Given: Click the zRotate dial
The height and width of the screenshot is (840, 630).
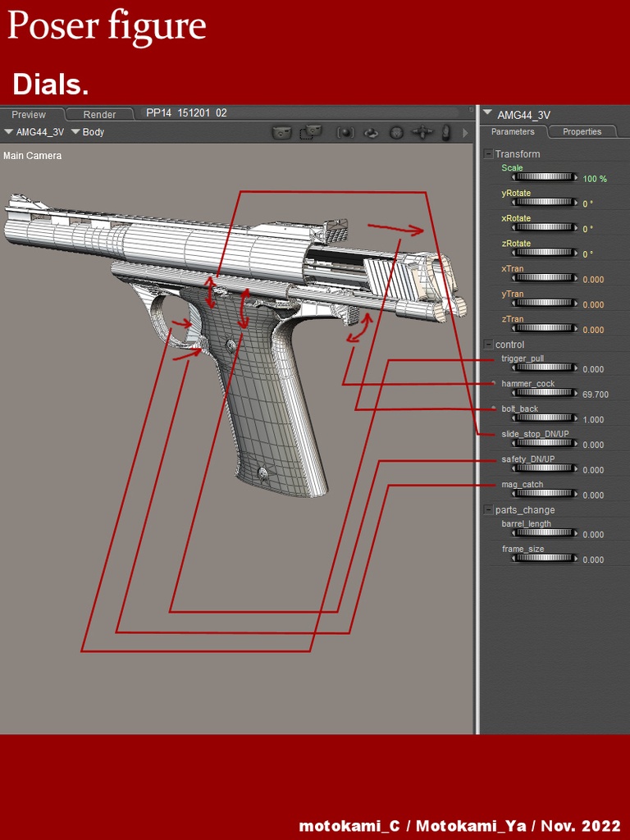Looking at the screenshot, I should click(x=545, y=253).
